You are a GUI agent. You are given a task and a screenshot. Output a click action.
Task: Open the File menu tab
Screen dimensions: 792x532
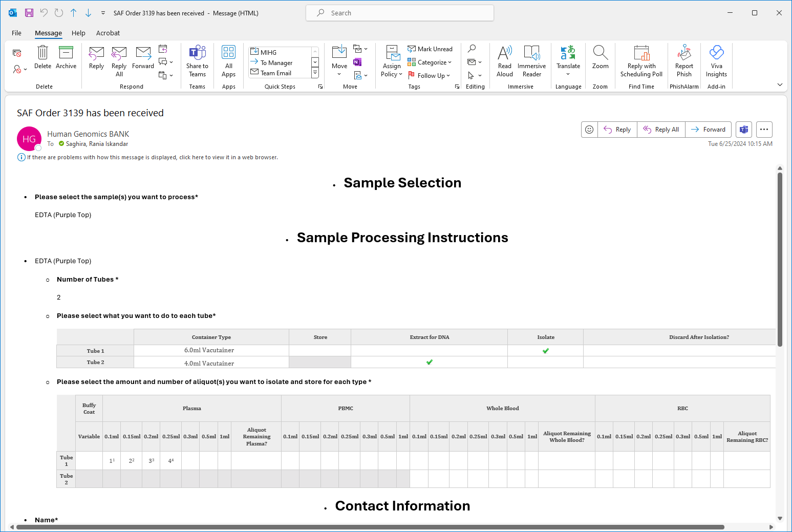click(x=16, y=33)
